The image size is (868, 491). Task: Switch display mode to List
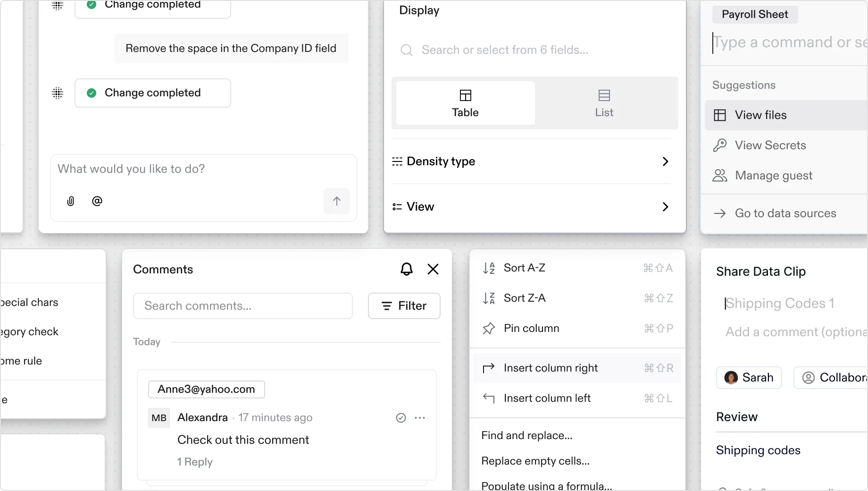click(x=604, y=103)
